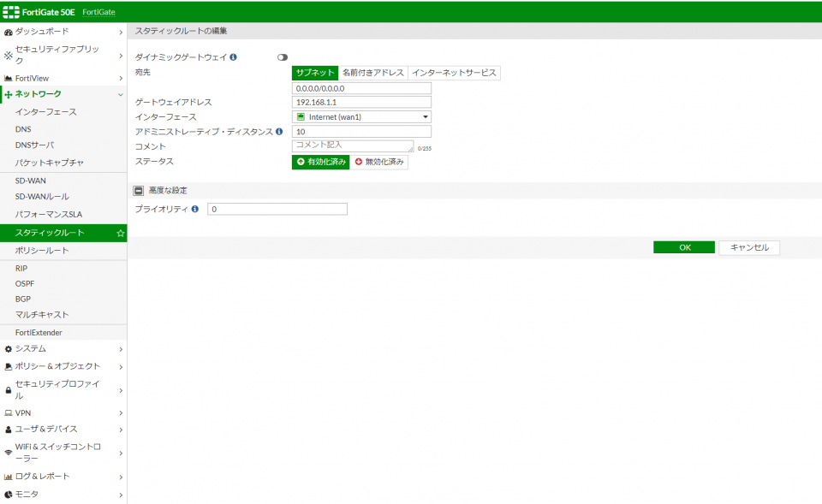Select the サブネット destination tab
822x504 pixels.
pyautogui.click(x=315, y=73)
